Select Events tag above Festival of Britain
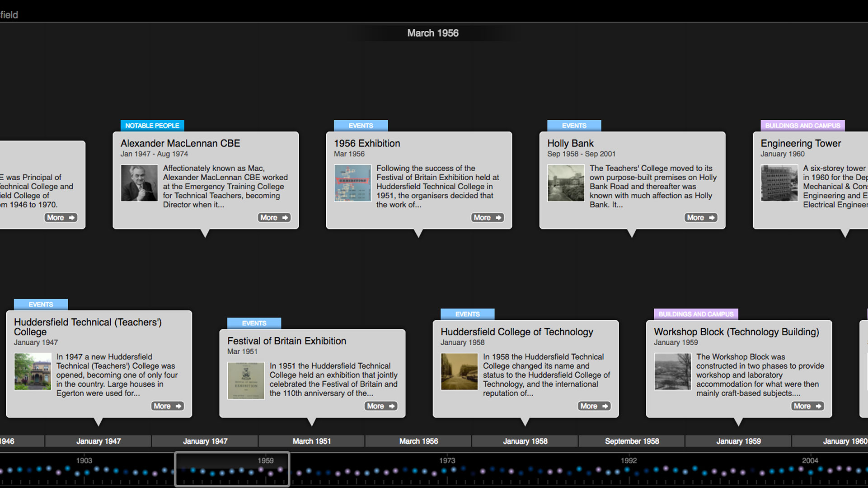Viewport: 868px width, 488px height. click(254, 323)
